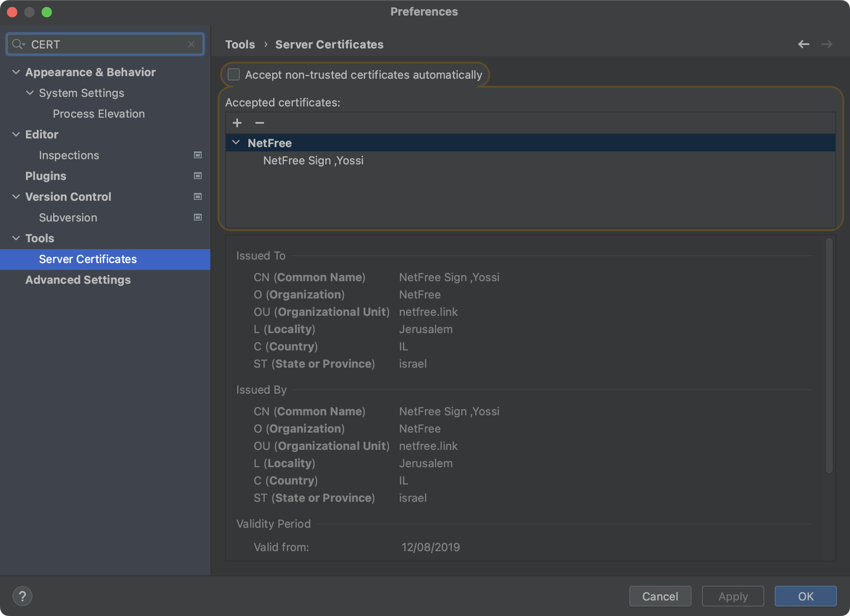Navigate back with the left arrow
Screen dimensions: 850x616
pyautogui.click(x=804, y=44)
